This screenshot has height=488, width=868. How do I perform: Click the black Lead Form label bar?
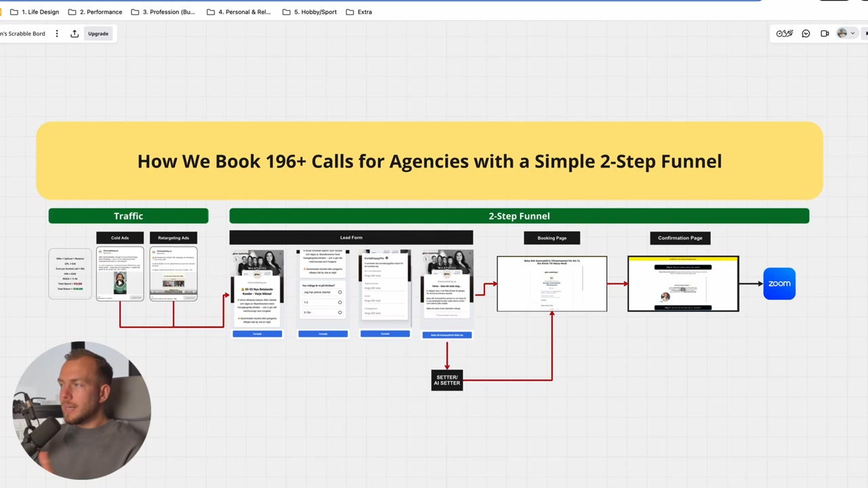pyautogui.click(x=351, y=238)
